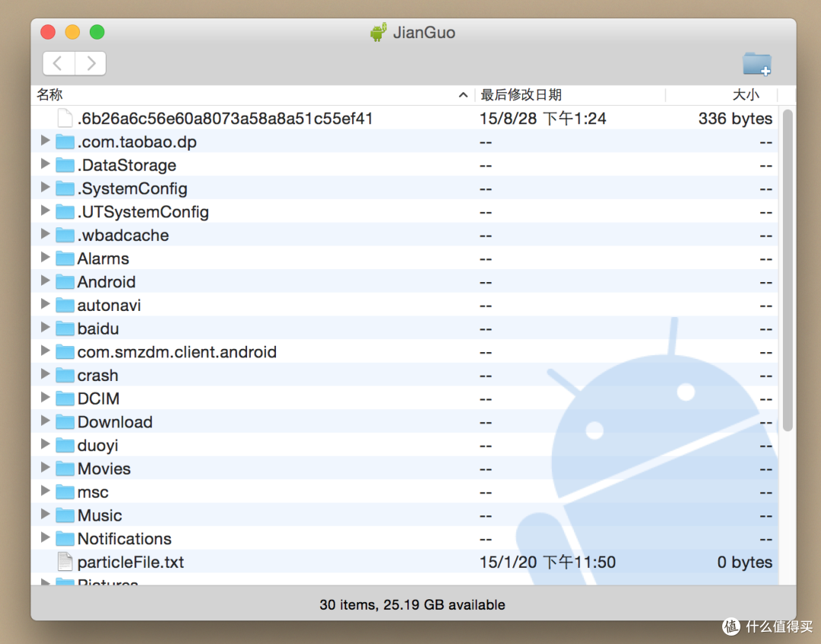
Task: Click the 0 bytes size value
Action: 744,563
